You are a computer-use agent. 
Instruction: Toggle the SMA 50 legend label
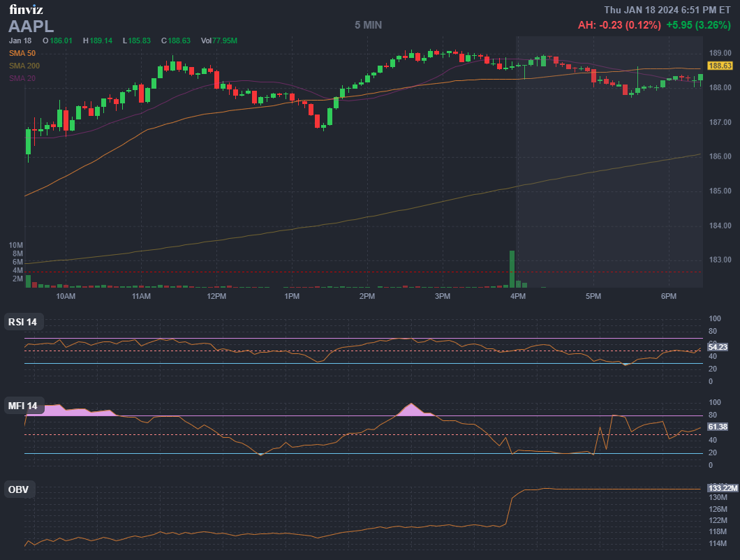coord(22,53)
